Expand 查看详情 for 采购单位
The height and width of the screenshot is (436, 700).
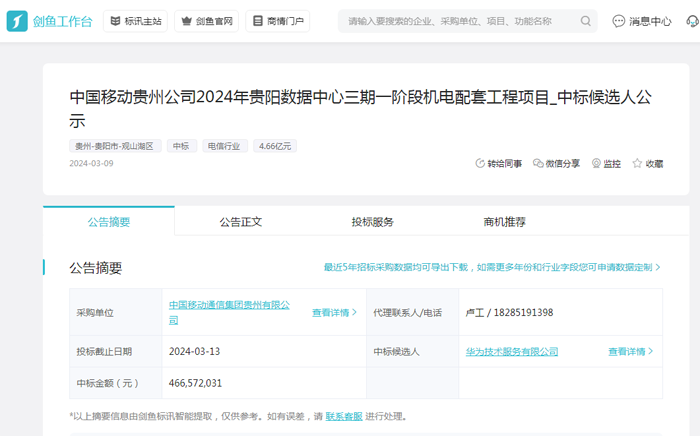coord(334,313)
